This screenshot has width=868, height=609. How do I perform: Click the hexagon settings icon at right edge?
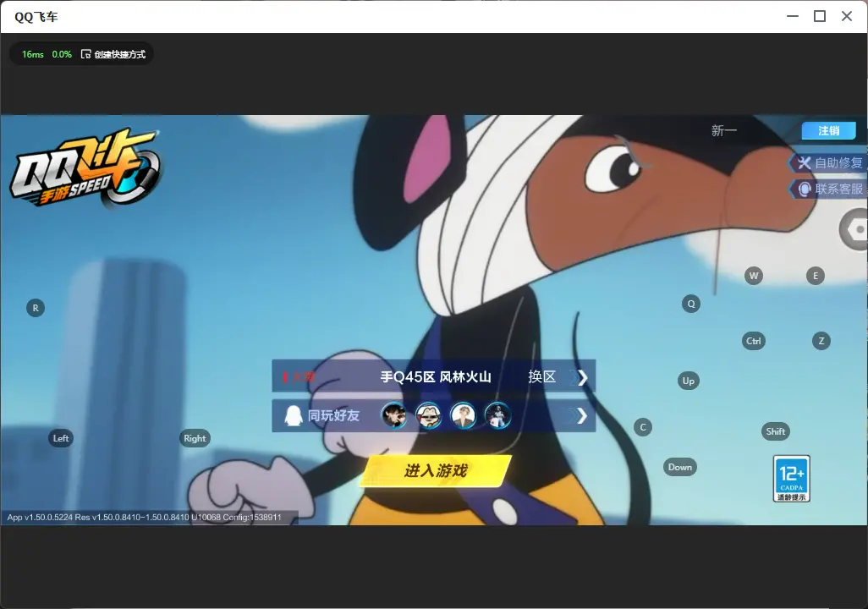(x=855, y=229)
